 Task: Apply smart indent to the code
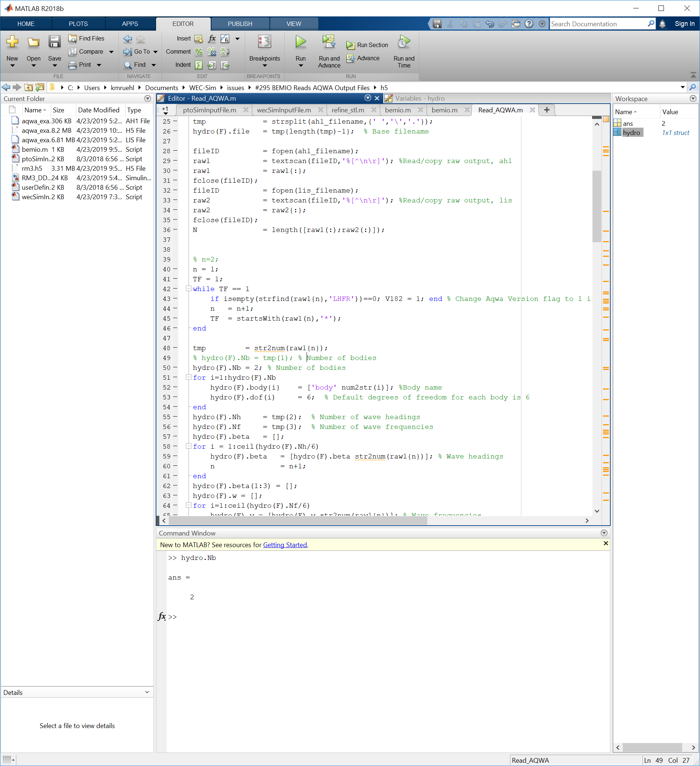click(x=199, y=65)
